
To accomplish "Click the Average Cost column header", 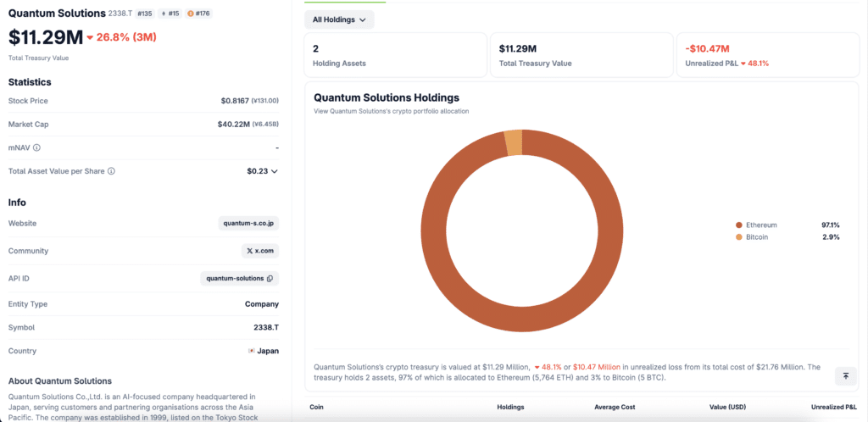I will pyautogui.click(x=615, y=407).
